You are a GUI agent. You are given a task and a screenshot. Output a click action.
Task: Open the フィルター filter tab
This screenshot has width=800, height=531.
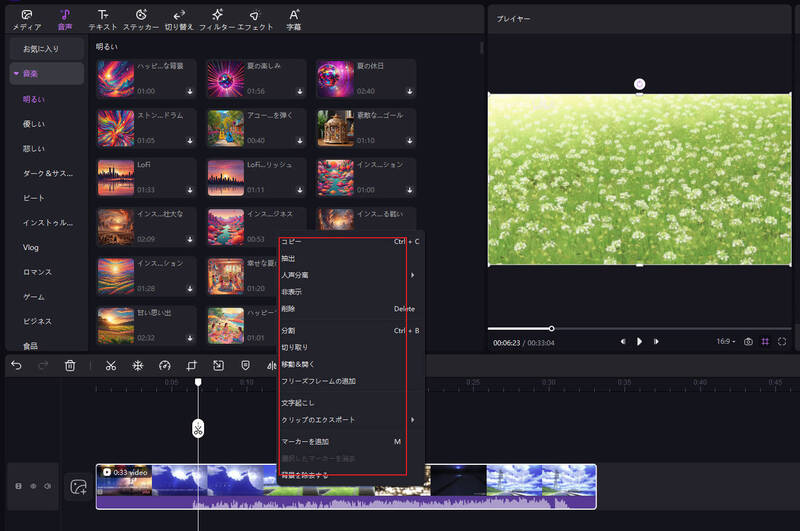point(217,20)
